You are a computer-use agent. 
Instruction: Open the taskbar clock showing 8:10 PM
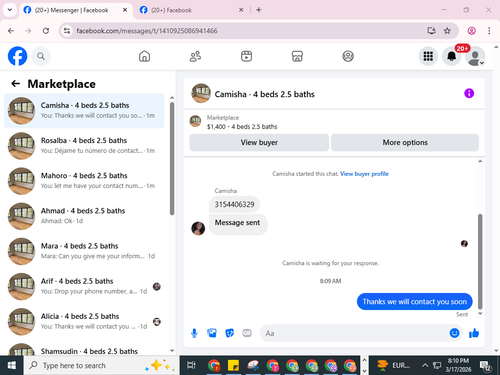click(458, 365)
